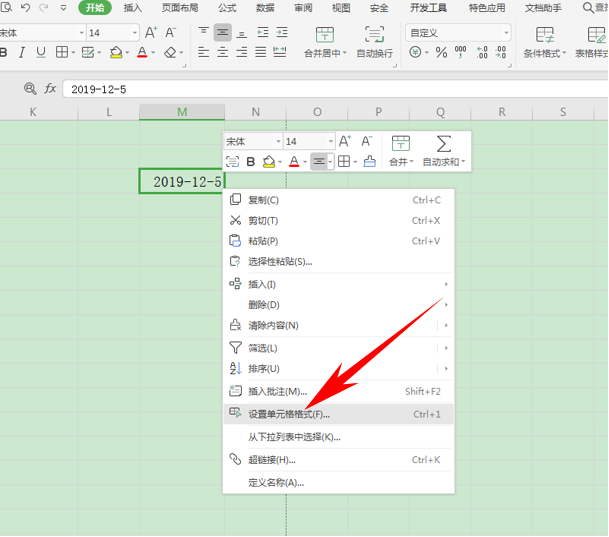Switch to the 页面布局 ribbon tab
Screen dimensions: 609x537
point(180,7)
